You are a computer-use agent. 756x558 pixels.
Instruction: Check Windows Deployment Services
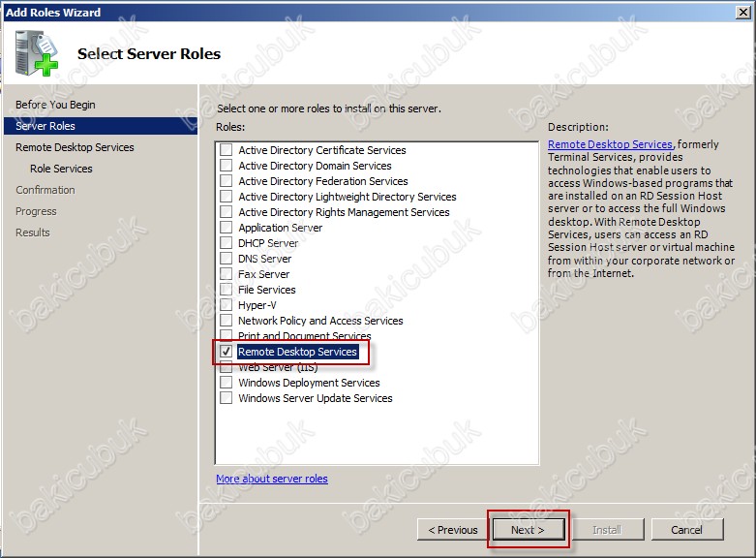(x=226, y=383)
